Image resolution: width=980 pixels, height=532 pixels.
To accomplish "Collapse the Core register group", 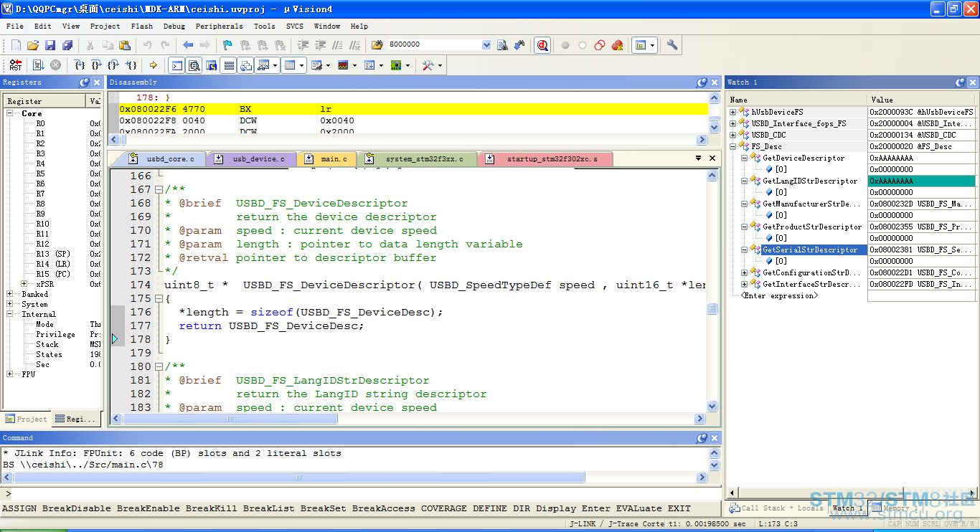I will [x=10, y=113].
